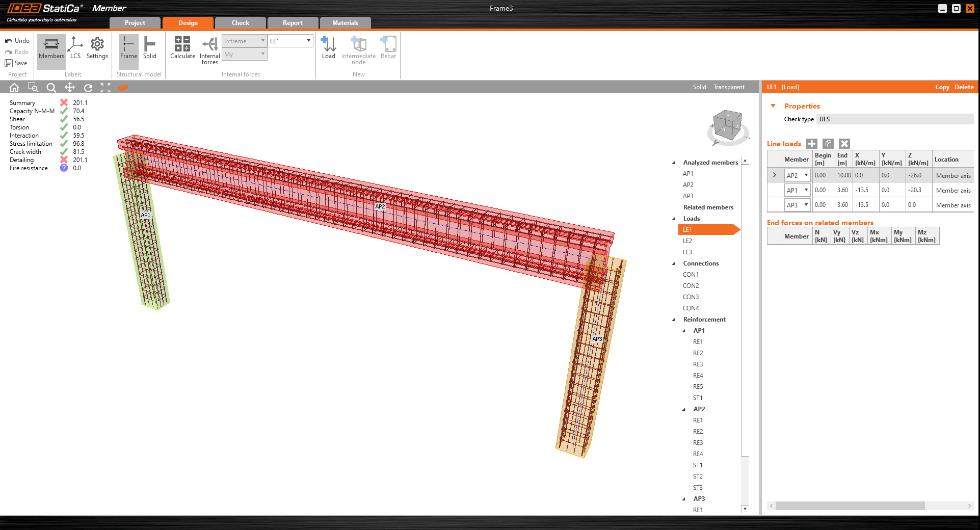Click the Z value -26.0 cell

pos(919,175)
